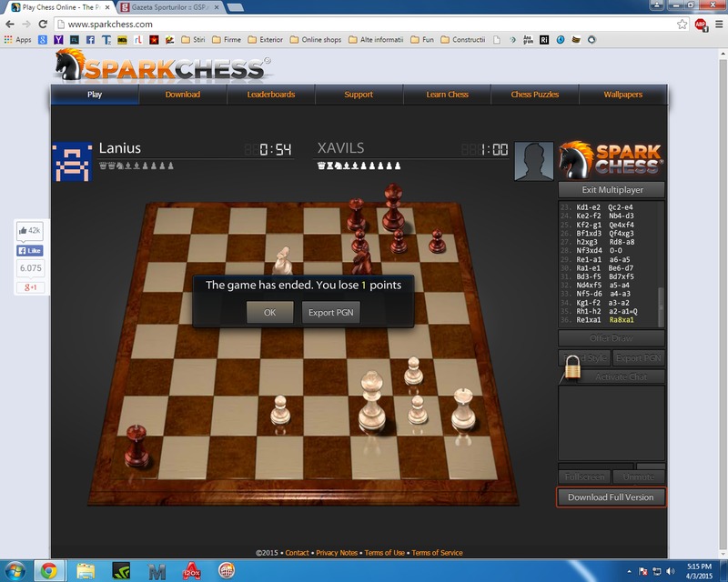Image resolution: width=728 pixels, height=582 pixels.
Task: Open the Privacy Notes footer link
Action: click(337, 553)
